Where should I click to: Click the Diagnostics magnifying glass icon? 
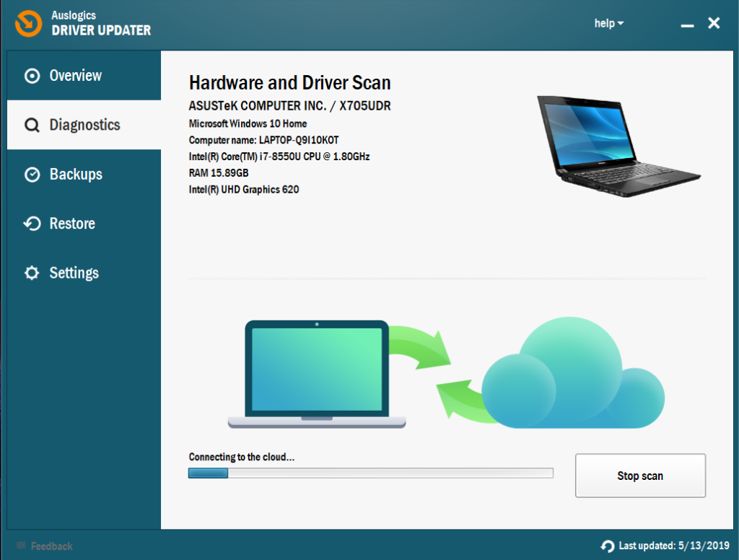(x=32, y=126)
